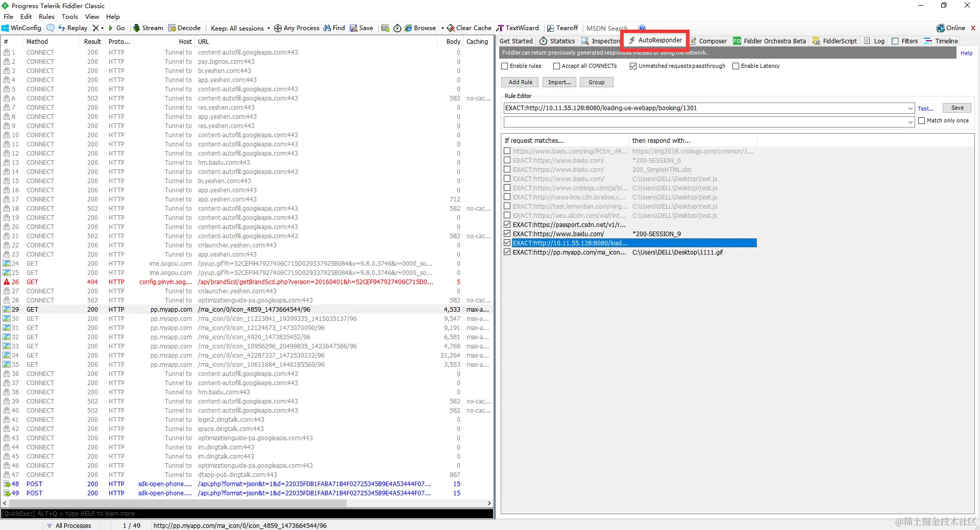Open the Timeline tab
The width and height of the screenshot is (980, 530).
coord(941,41)
